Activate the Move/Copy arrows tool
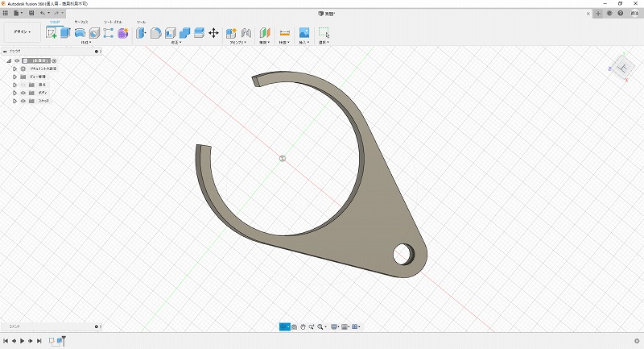 [213, 33]
